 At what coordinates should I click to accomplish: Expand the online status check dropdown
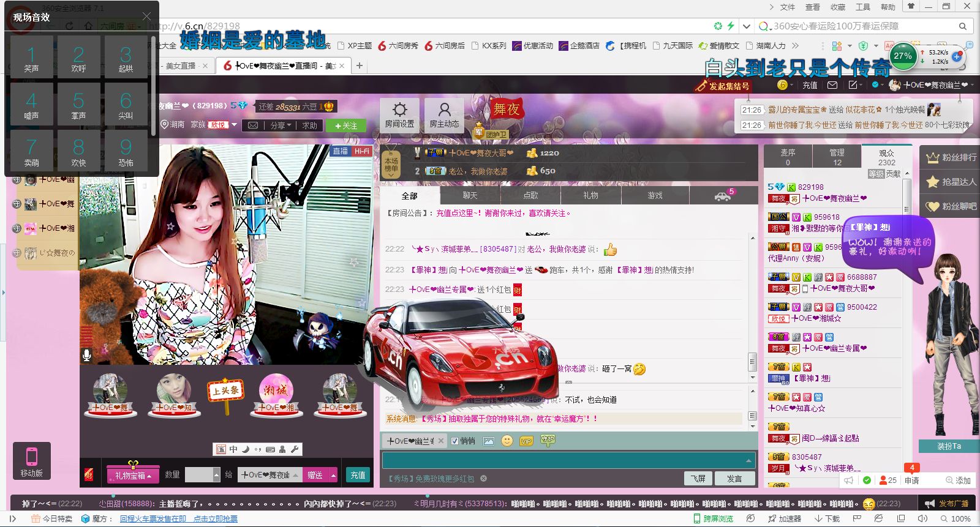[x=878, y=85]
